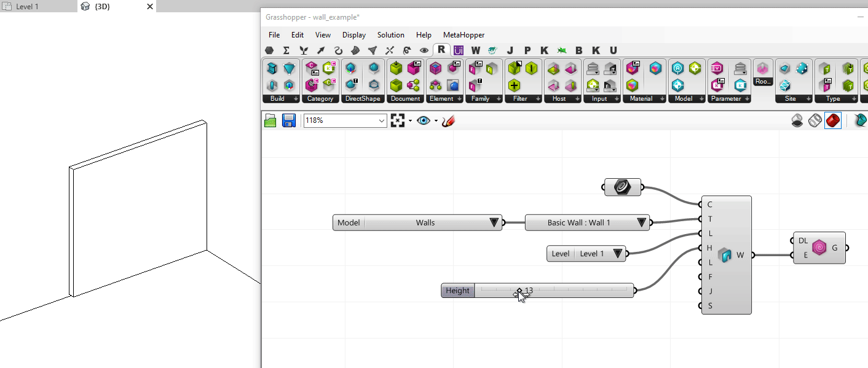Open the Solution menu

click(390, 35)
